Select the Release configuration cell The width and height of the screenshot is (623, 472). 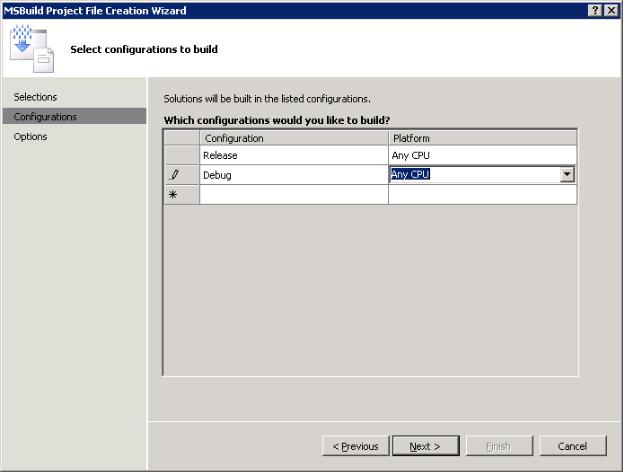pos(294,155)
